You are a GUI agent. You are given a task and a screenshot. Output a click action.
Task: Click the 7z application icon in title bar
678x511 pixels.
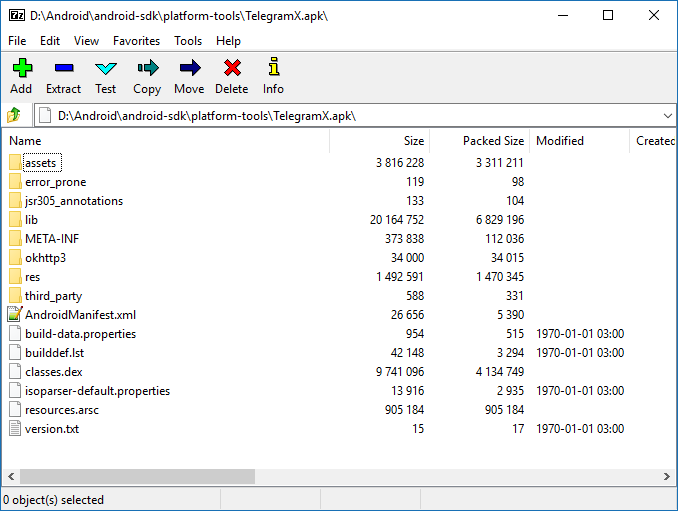17,16
